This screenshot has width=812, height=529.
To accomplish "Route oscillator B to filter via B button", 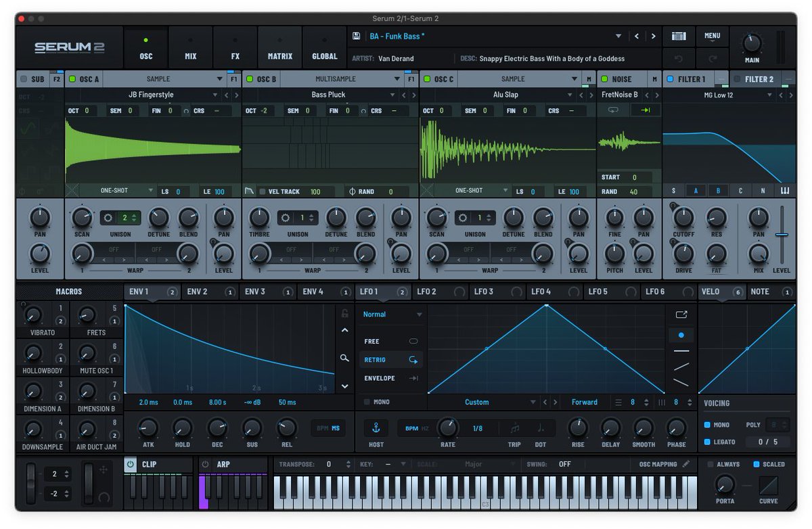I will click(x=719, y=191).
